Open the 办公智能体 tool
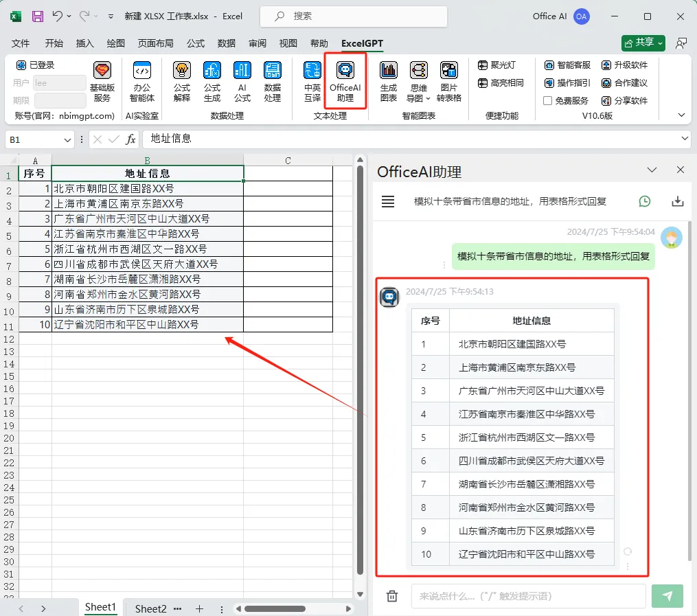Viewport: 697px width, 616px height. coord(141,82)
